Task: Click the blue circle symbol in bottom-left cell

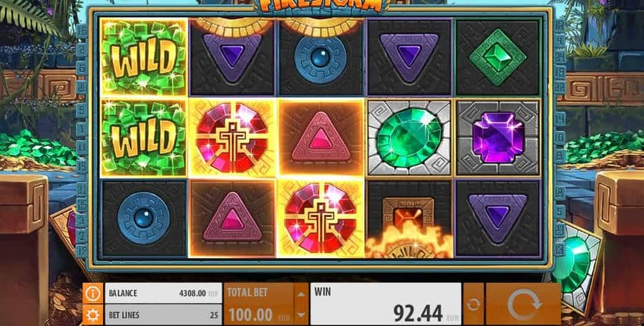Action: tap(143, 219)
